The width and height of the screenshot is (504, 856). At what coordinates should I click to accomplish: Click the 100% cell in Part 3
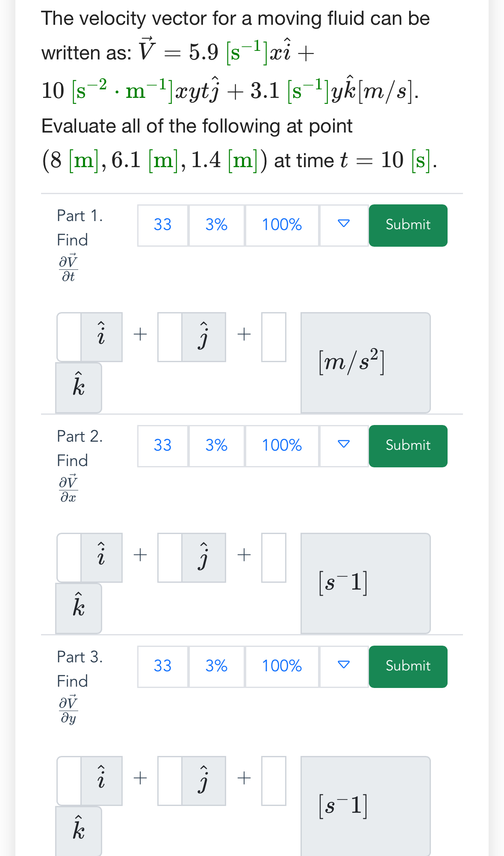[x=282, y=667]
